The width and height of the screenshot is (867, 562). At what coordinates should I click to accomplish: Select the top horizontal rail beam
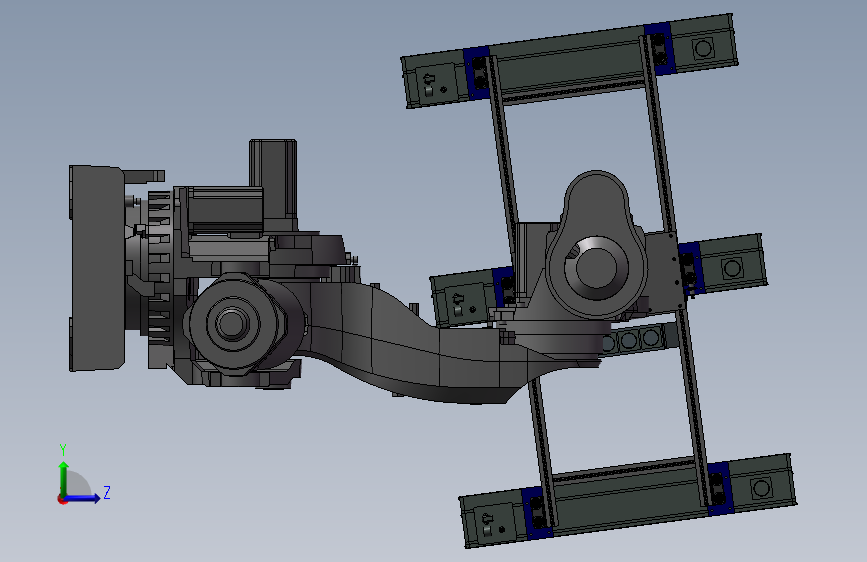click(x=570, y=61)
